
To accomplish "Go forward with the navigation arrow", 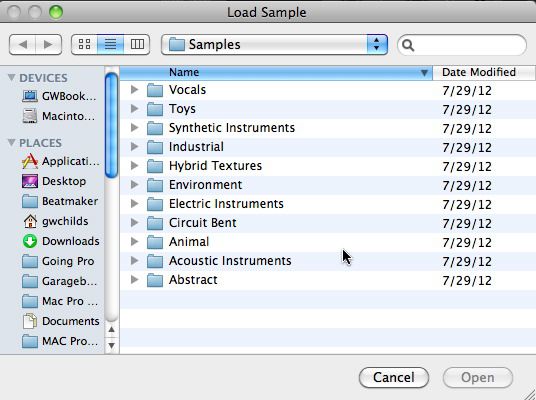I will click(x=49, y=44).
